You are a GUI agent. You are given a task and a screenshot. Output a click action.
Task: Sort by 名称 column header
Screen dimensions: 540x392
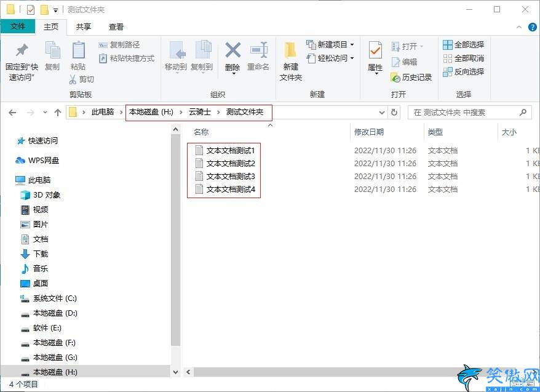(x=201, y=132)
